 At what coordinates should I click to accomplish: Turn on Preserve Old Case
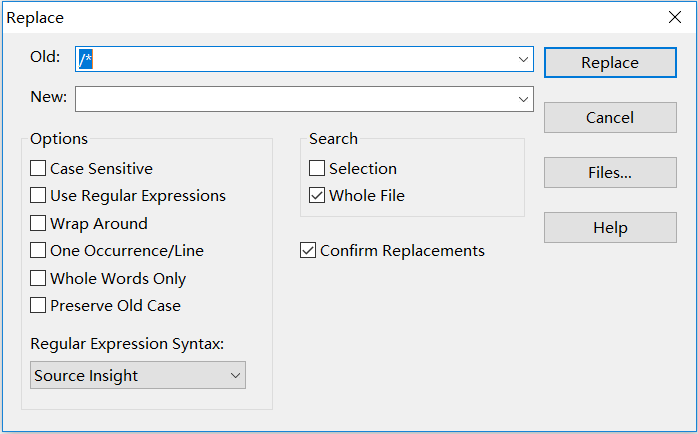coord(39,306)
